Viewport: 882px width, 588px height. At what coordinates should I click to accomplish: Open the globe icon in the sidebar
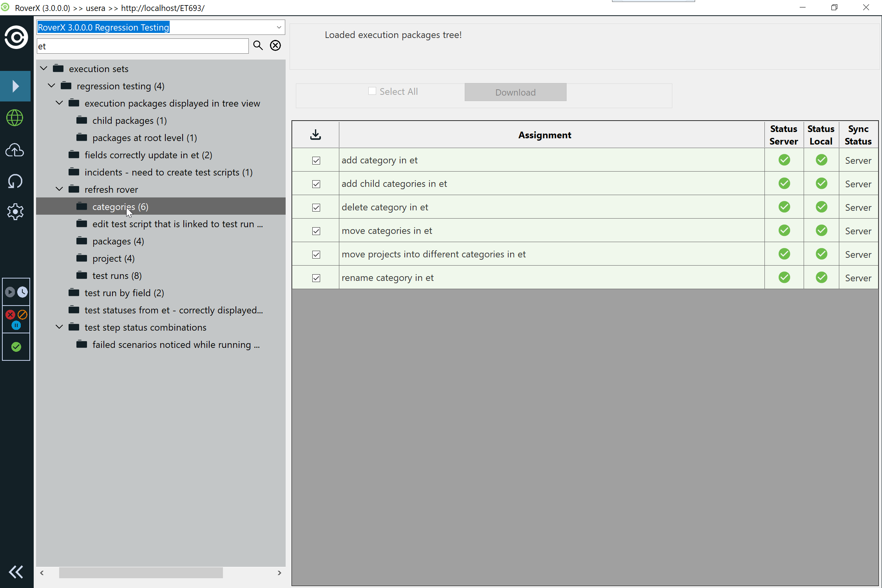(15, 118)
